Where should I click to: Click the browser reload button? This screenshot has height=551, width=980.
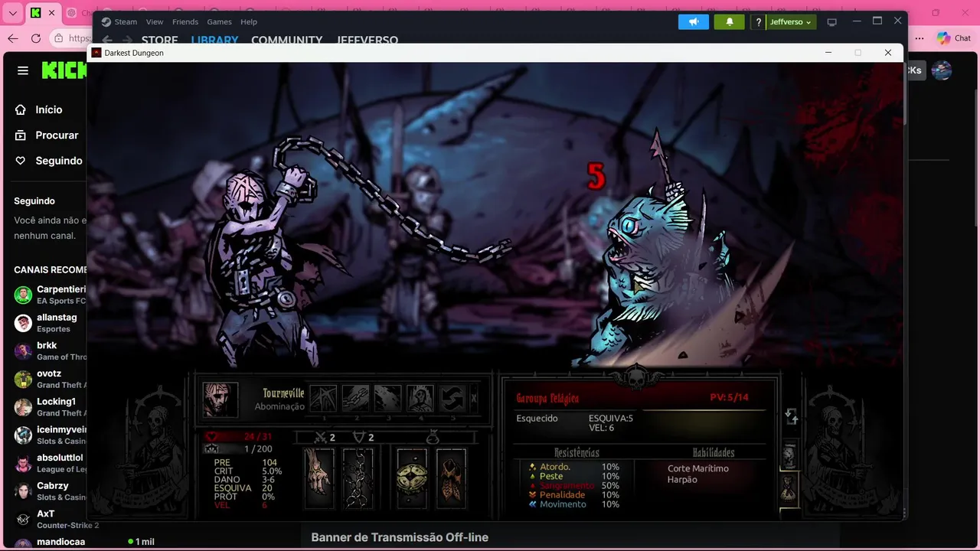pos(36,38)
